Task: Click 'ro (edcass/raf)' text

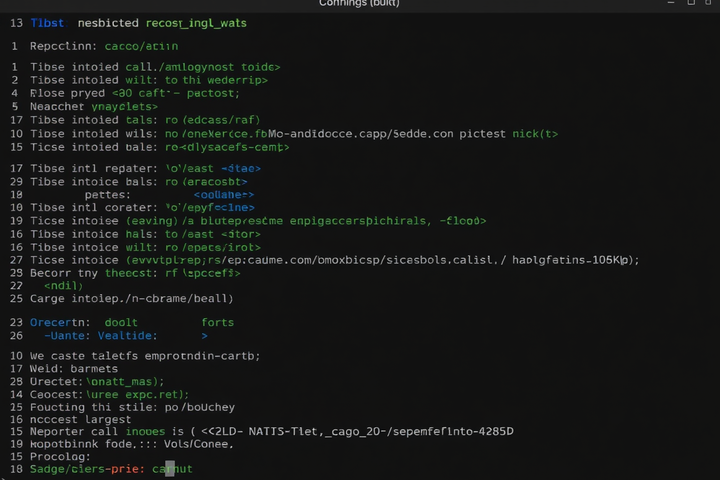Action: tap(213, 120)
